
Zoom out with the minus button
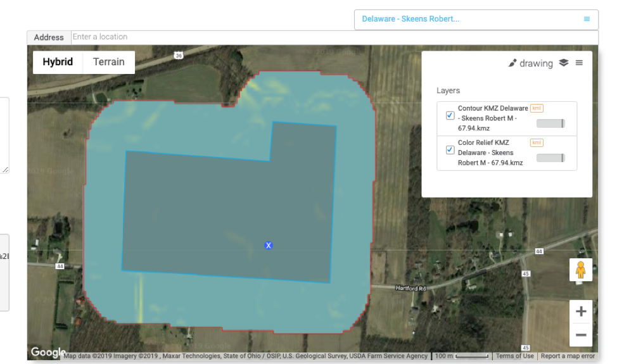click(x=581, y=335)
